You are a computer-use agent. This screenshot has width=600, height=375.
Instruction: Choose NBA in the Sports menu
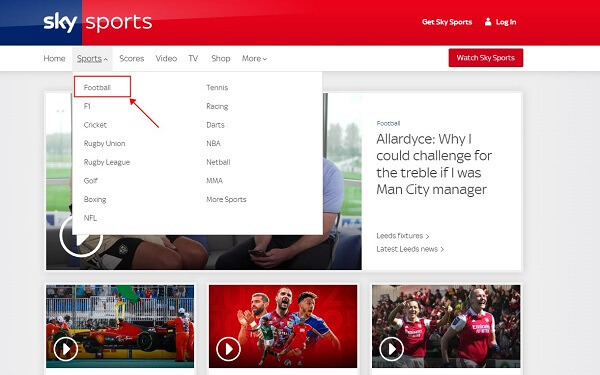tap(214, 143)
